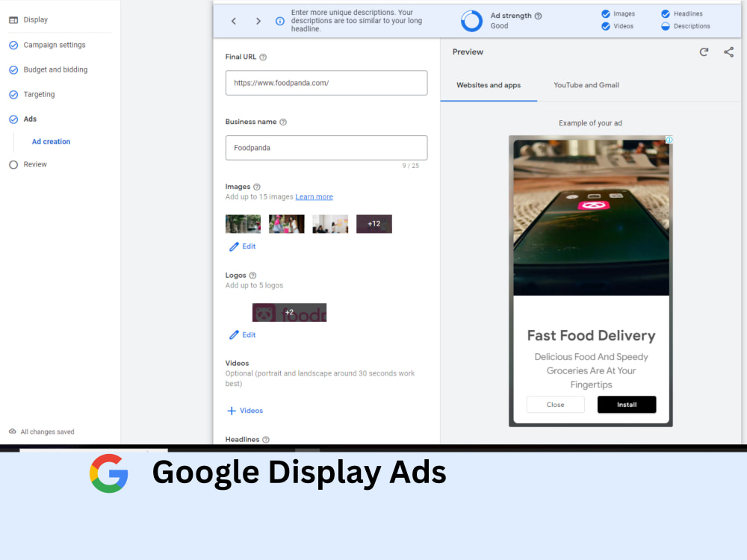The width and height of the screenshot is (747, 560).
Task: Refresh the ad preview
Action: click(x=704, y=52)
